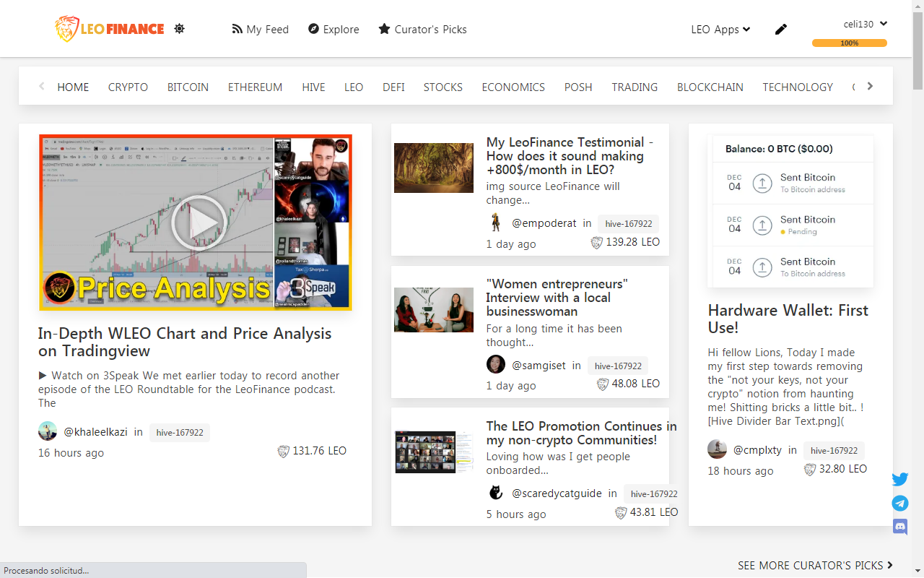Image resolution: width=924 pixels, height=578 pixels.
Task: Click the 100% voting power bar
Action: pyautogui.click(x=850, y=43)
